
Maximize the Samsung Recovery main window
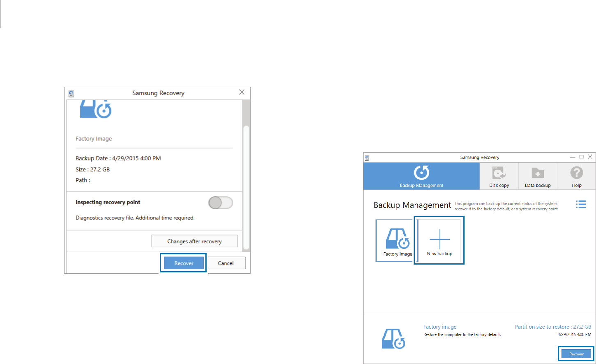(581, 157)
